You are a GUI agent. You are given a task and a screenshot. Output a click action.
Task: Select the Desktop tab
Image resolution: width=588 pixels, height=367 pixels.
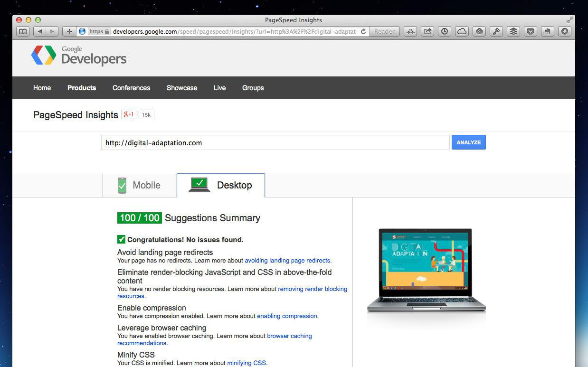(221, 185)
